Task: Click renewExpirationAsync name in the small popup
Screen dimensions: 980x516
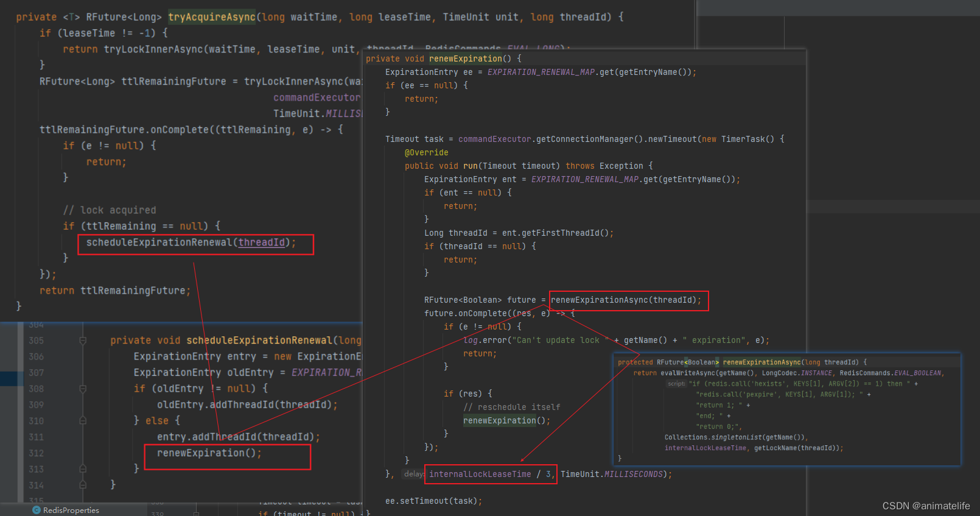Action: point(761,362)
